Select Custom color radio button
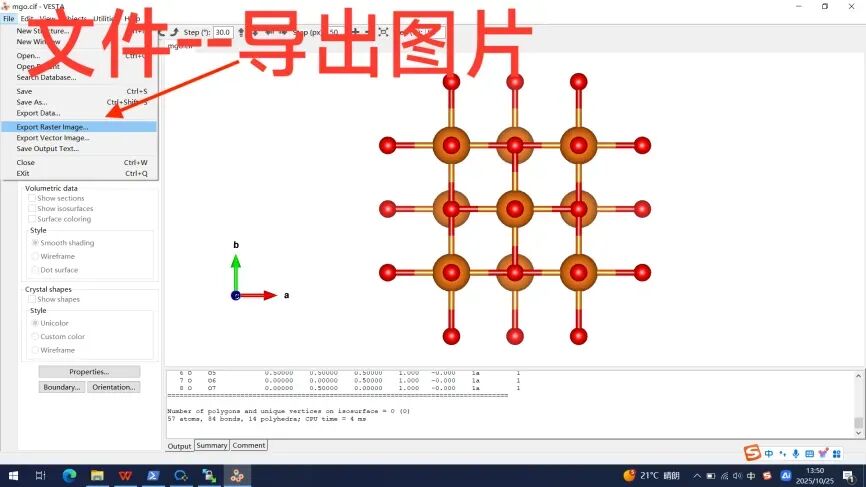This screenshot has height=487, width=866. click(x=35, y=336)
